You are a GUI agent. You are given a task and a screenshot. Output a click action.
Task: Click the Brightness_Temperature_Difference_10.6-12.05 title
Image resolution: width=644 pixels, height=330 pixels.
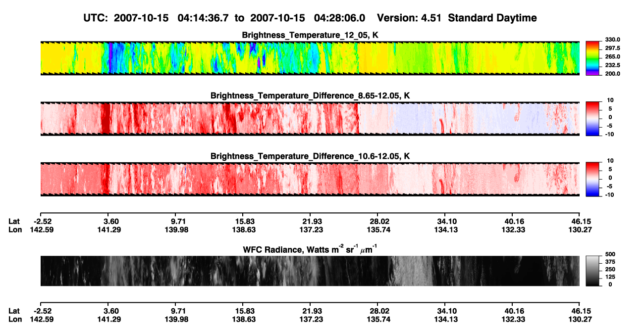[310, 156]
